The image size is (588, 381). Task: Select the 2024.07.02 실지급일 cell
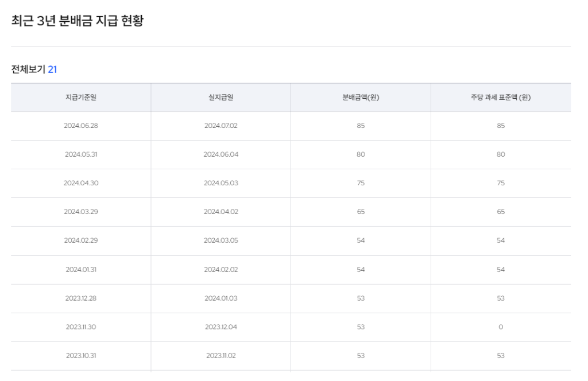tap(220, 126)
